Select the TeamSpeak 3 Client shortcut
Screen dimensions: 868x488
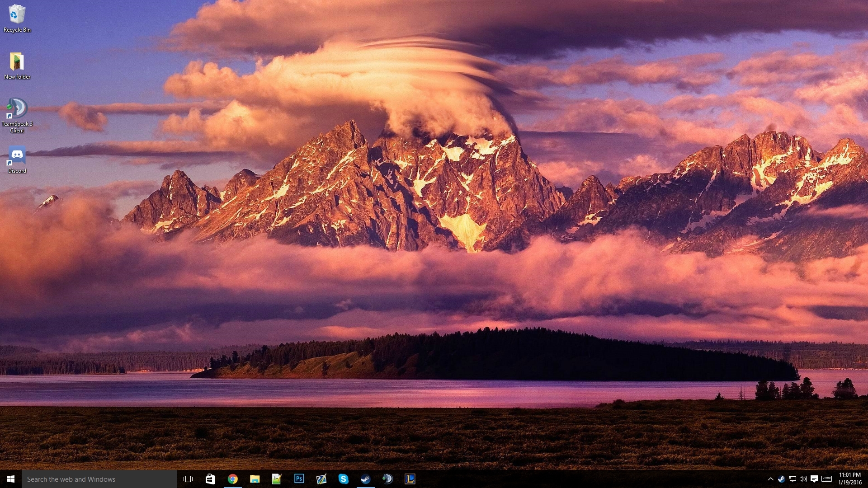tap(17, 115)
